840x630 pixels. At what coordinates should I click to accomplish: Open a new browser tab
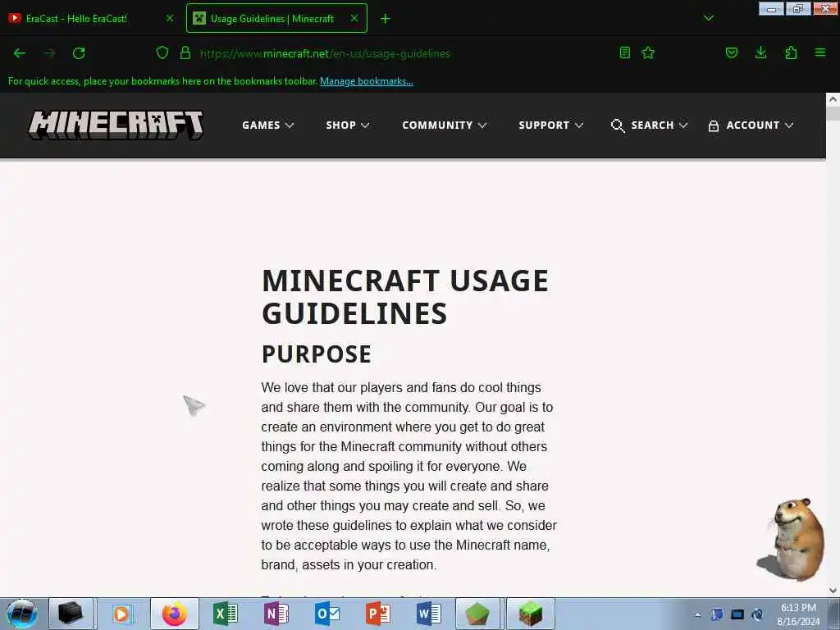tap(386, 19)
